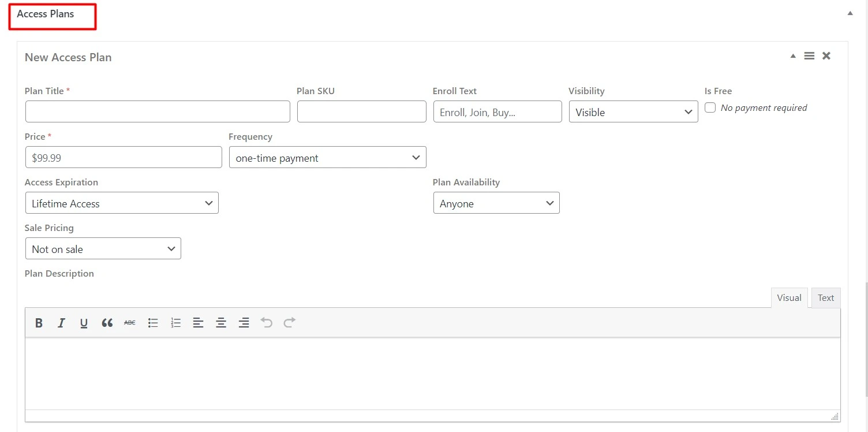Screen dimensions: 868x432
Task: Insert a numbered list
Action: pyautogui.click(x=176, y=323)
